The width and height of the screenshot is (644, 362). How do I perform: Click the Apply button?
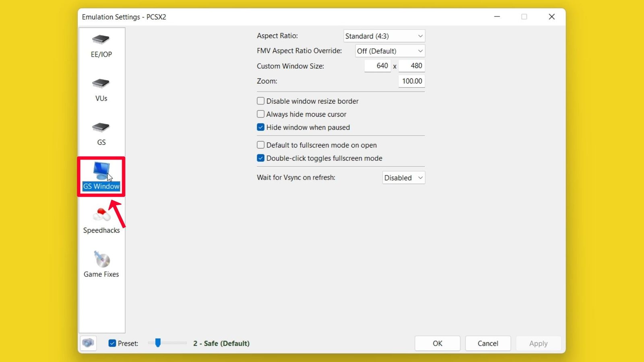coord(539,343)
